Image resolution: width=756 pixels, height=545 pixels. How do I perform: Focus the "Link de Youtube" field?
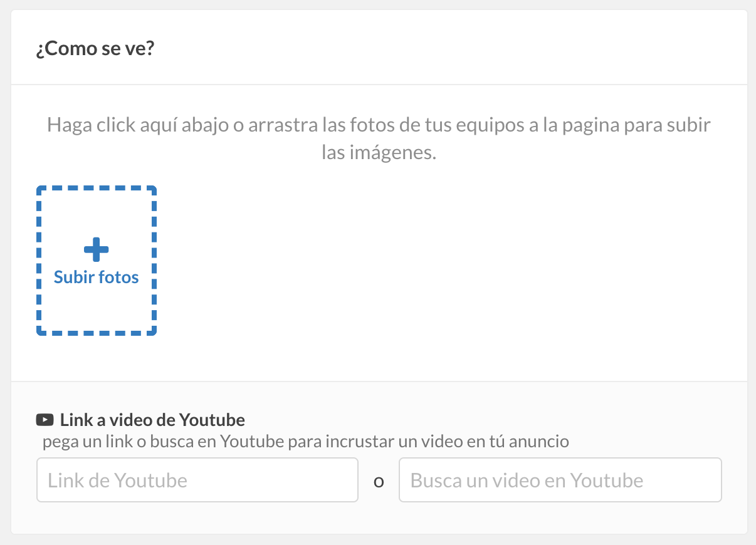point(197,480)
